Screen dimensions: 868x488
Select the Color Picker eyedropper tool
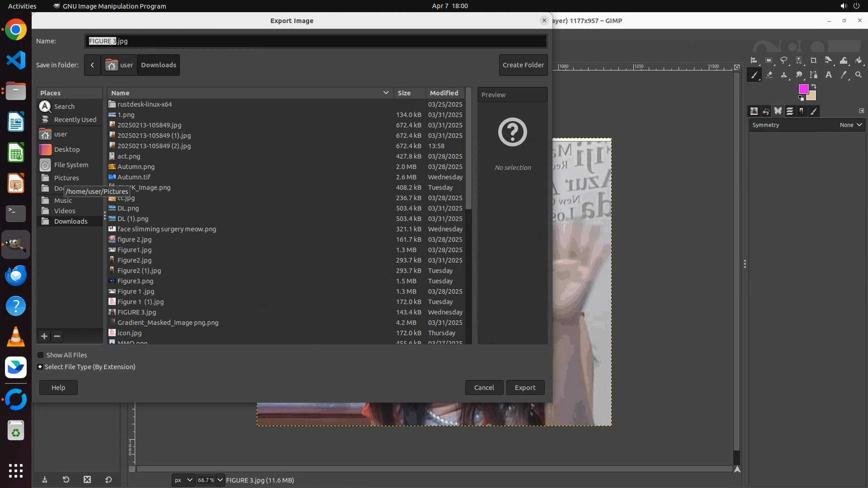(x=844, y=75)
